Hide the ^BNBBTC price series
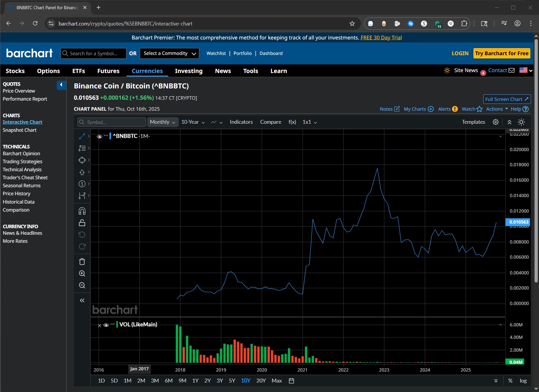539x392 pixels. [99, 137]
